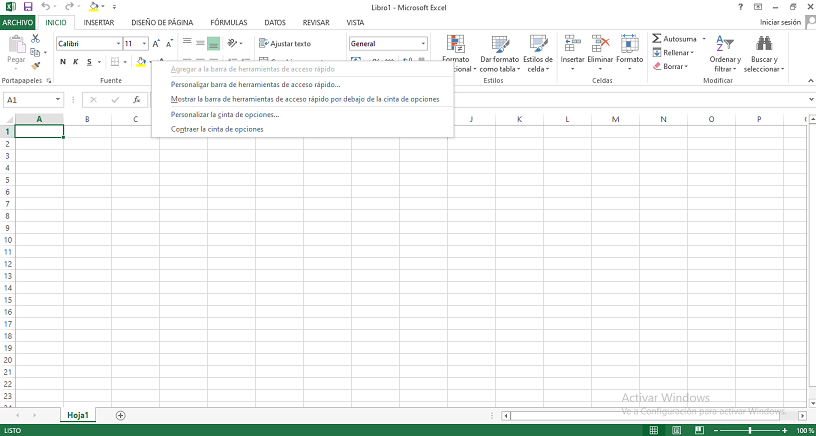Switch to the REVISAR tab
This screenshot has height=436, width=816.
click(316, 22)
